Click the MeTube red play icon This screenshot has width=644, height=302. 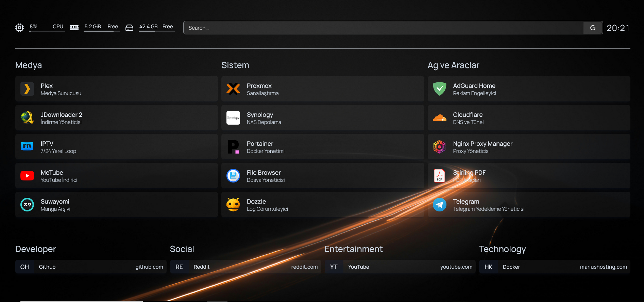(x=27, y=176)
